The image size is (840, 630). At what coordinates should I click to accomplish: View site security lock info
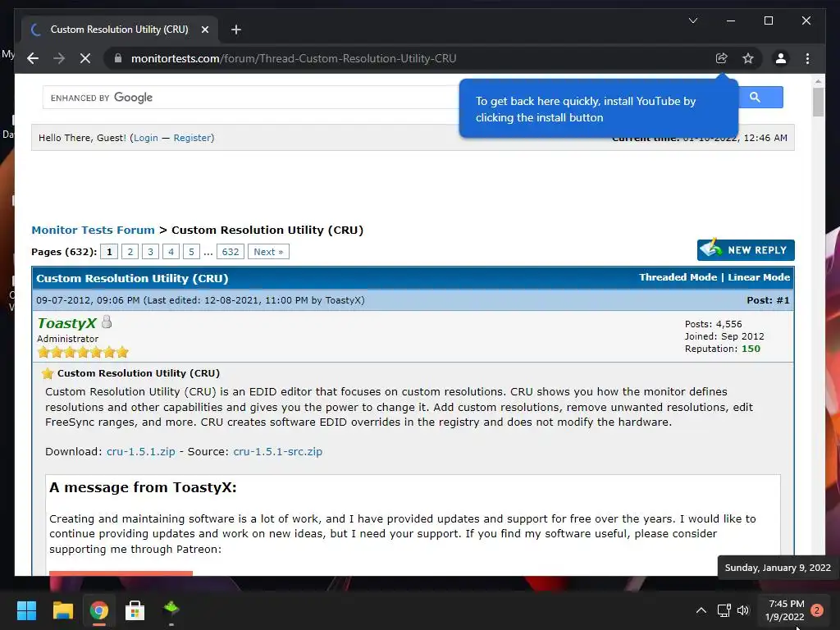click(118, 58)
